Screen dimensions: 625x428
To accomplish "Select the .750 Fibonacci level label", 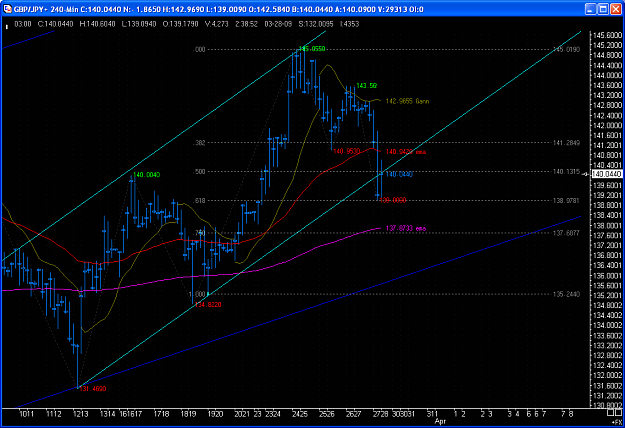I will coord(200,233).
